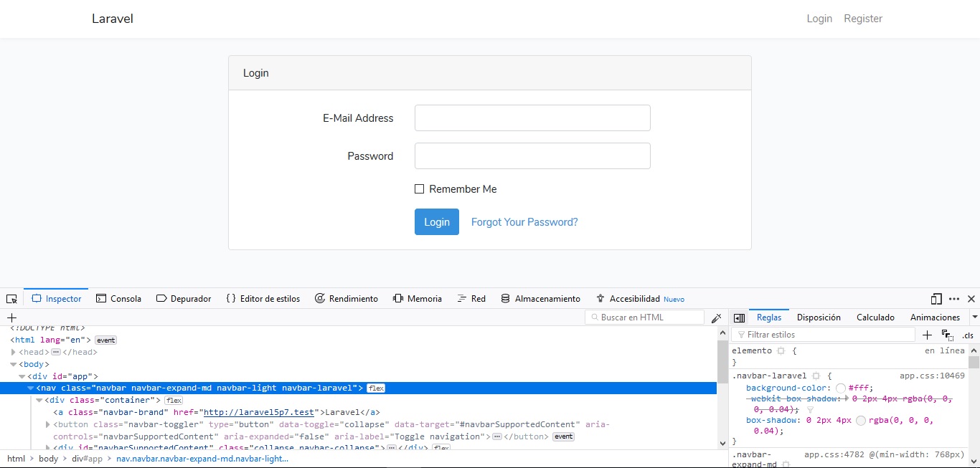Click inside the E-Mail Address field
Screen dimensions: 980x468
pos(532,118)
